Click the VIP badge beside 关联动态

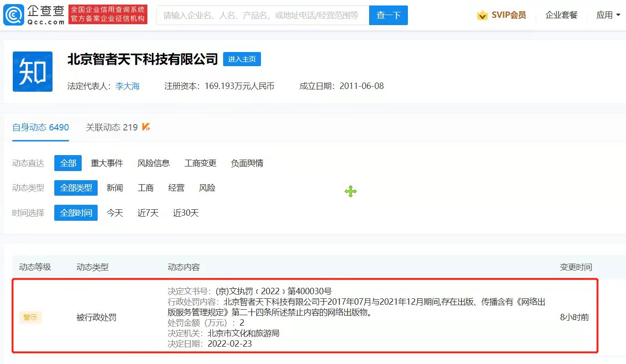[x=146, y=127]
